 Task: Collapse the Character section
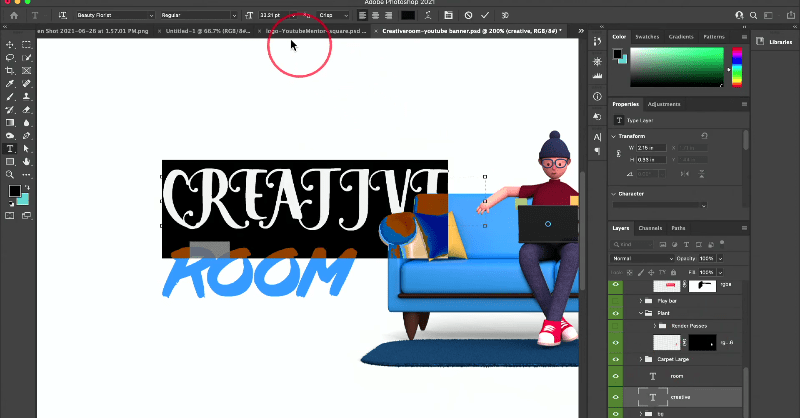[x=613, y=194]
